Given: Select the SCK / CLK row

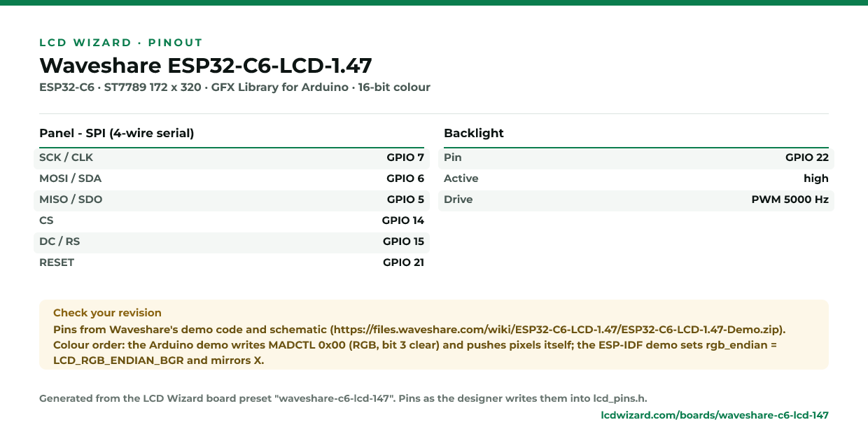Looking at the screenshot, I should pyautogui.click(x=232, y=157).
